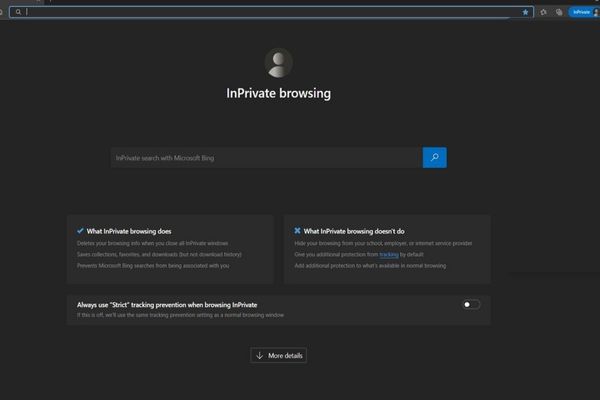Click the blue search button
The image size is (600, 400).
pyautogui.click(x=434, y=157)
